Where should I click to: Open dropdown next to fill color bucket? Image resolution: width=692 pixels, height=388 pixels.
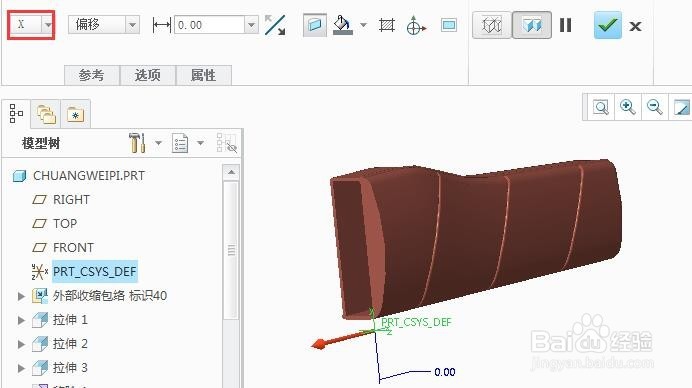363,25
